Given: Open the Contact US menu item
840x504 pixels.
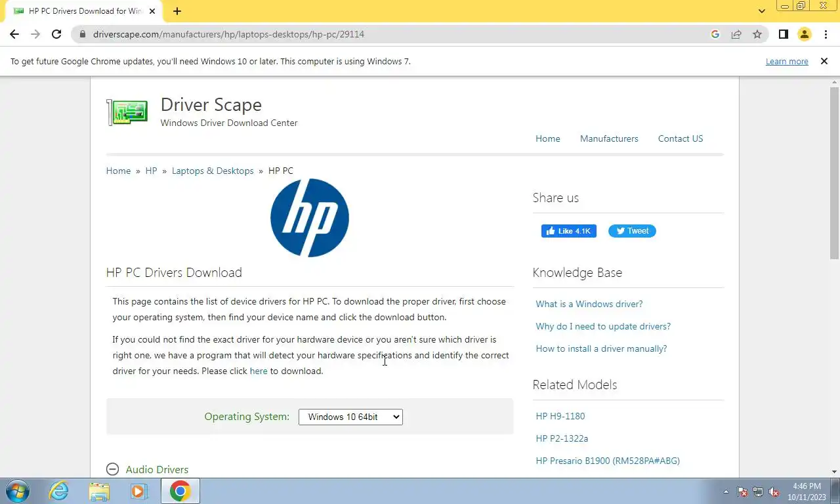Looking at the screenshot, I should pos(681,138).
